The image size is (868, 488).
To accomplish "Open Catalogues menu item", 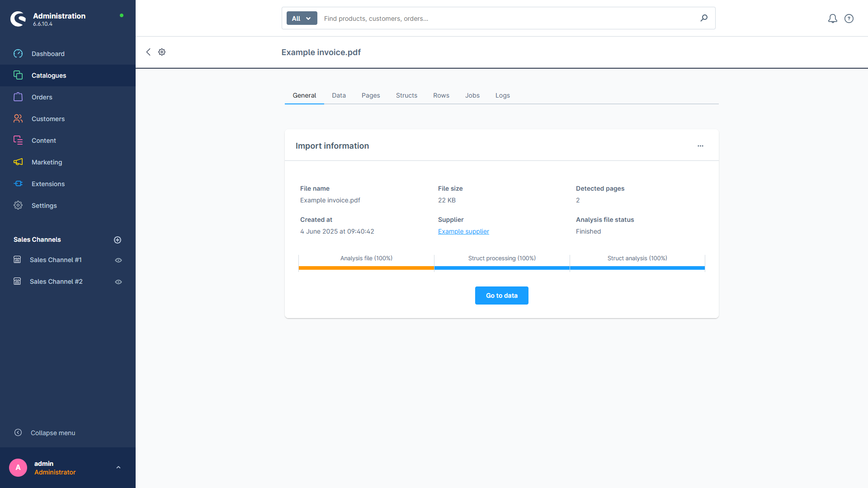I will point(68,75).
